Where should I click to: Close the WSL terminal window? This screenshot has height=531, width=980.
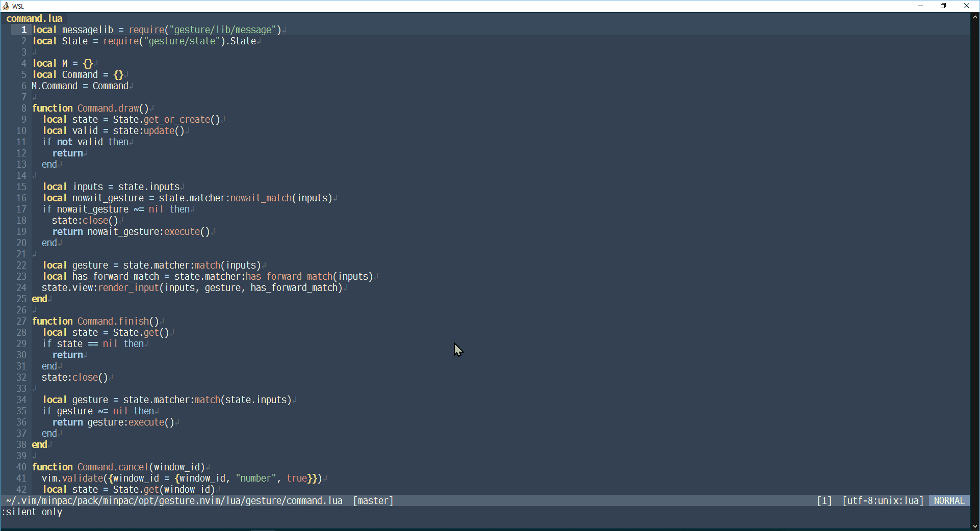click(x=967, y=6)
